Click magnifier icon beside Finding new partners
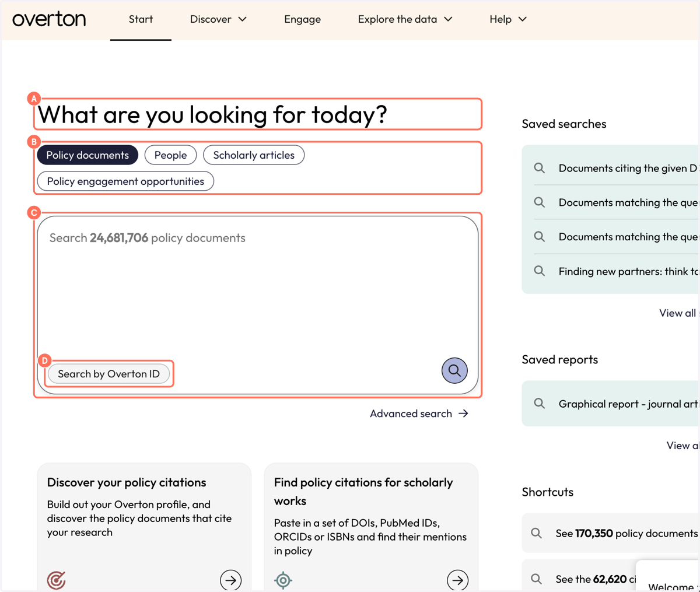 tap(540, 271)
